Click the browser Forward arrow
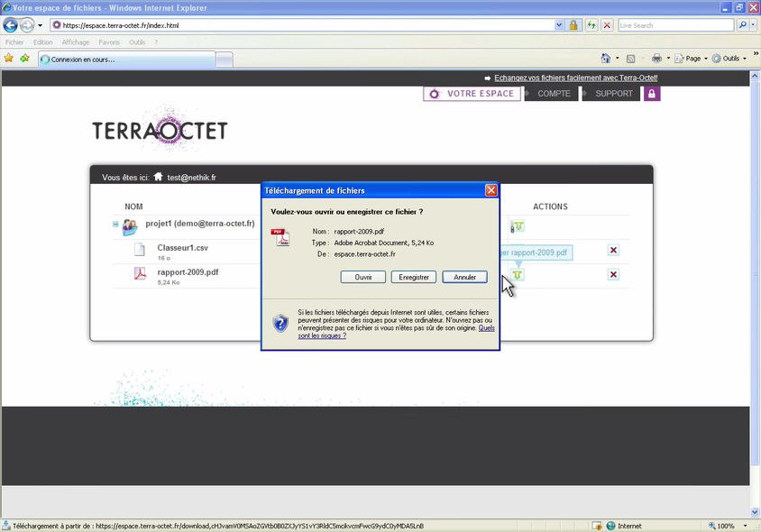The width and height of the screenshot is (761, 532). tap(27, 24)
